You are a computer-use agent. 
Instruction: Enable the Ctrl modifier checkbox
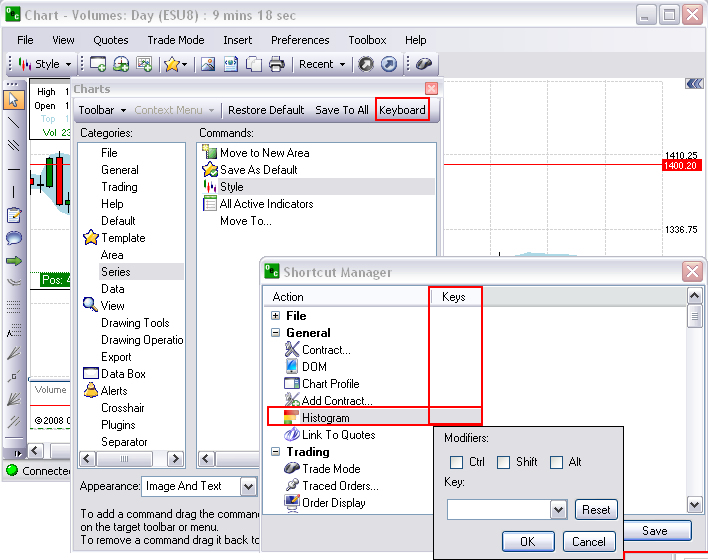[x=457, y=462]
